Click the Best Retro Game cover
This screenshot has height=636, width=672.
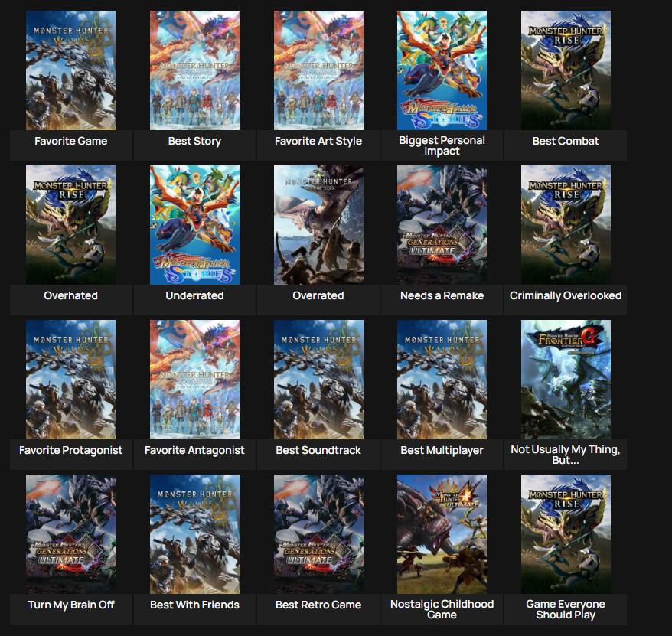pos(318,534)
